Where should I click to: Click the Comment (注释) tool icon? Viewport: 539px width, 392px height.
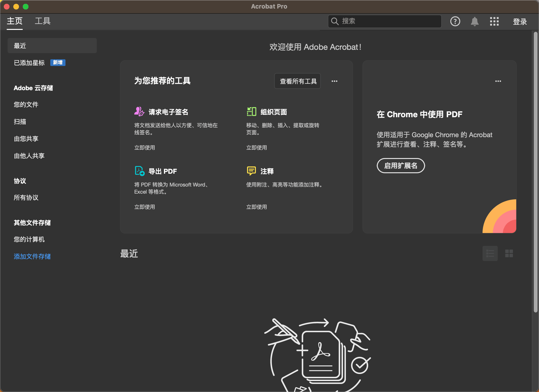tap(251, 171)
